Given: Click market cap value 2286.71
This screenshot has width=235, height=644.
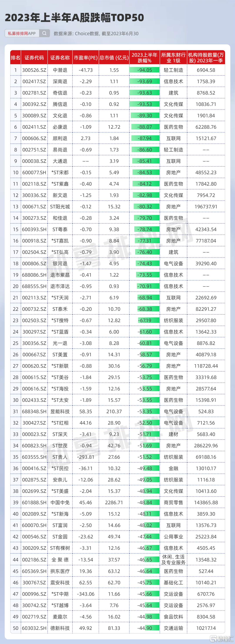Looking at the screenshot, I should (x=114, y=502).
